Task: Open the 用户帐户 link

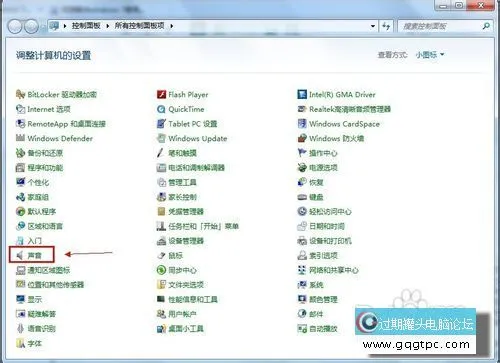Action: pos(182,314)
